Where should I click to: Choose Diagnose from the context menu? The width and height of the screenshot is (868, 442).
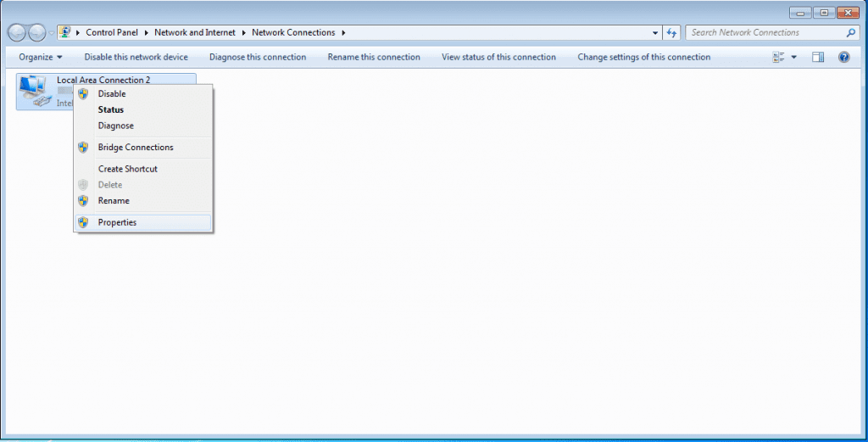click(x=143, y=126)
